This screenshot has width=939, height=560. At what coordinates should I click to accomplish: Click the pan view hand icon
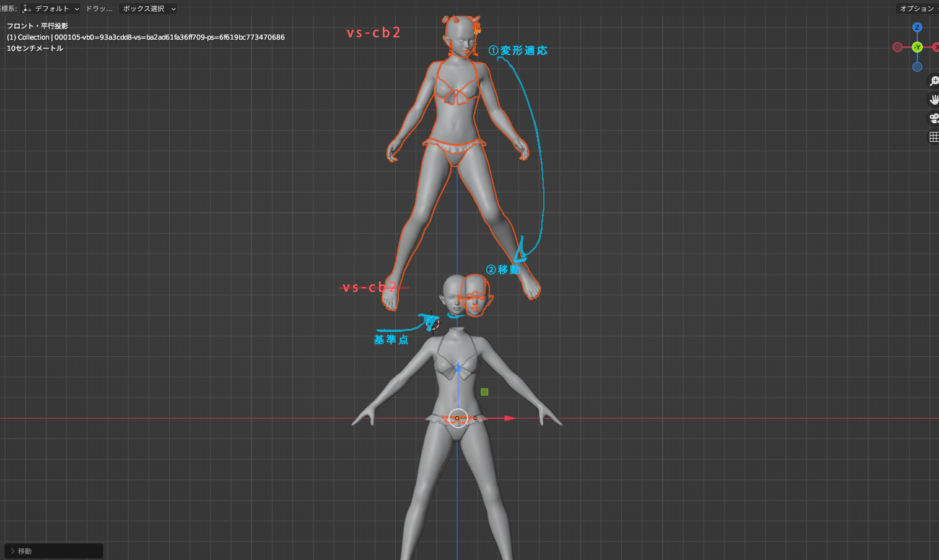pyautogui.click(x=933, y=100)
